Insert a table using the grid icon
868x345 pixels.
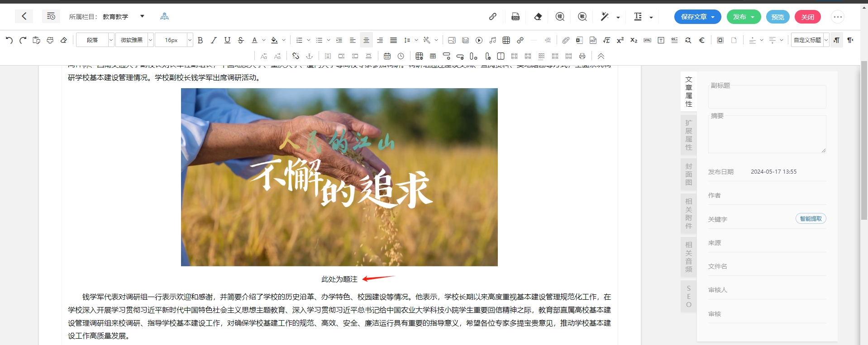(x=506, y=40)
